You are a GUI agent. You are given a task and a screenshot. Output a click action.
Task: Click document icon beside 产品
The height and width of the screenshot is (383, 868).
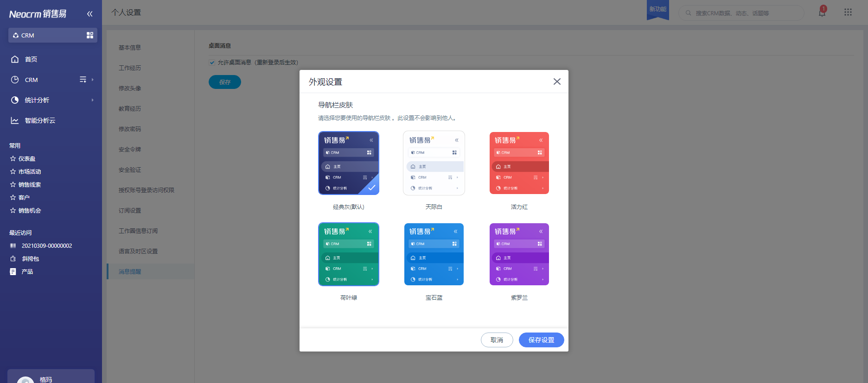(x=13, y=272)
